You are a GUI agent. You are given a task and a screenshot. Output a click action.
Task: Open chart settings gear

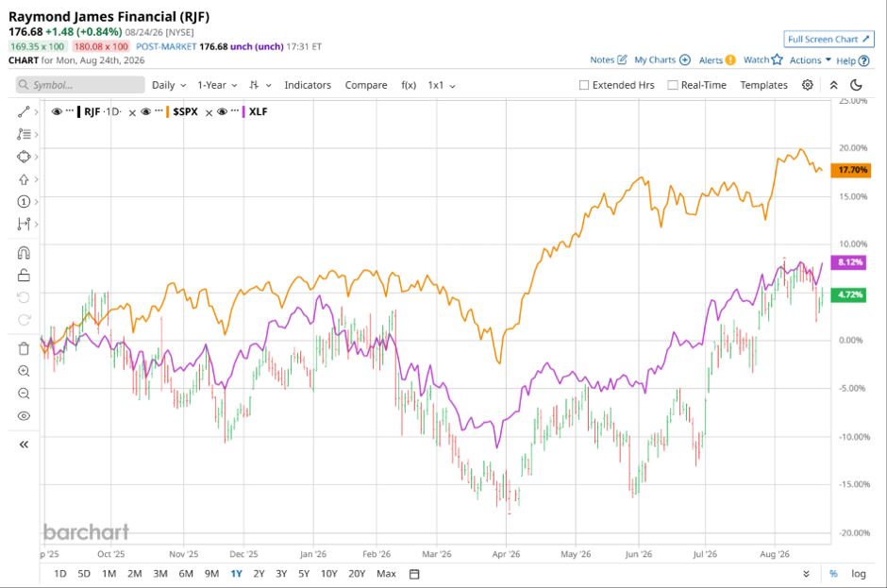tap(807, 85)
